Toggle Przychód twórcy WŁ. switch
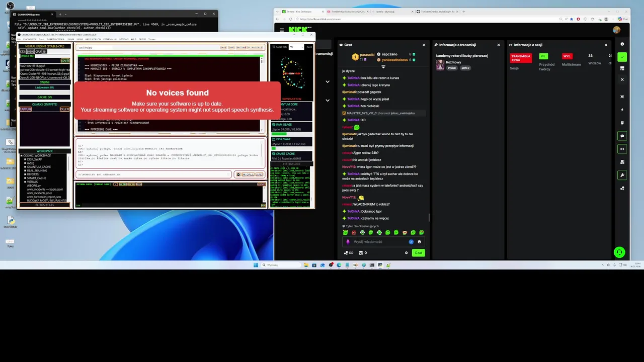This screenshot has width=644, height=362. 543,56
